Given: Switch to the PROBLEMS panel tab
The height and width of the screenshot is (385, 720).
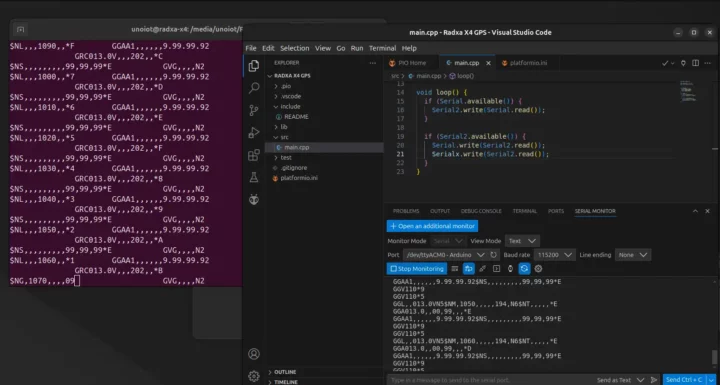Looking at the screenshot, I should [406, 211].
